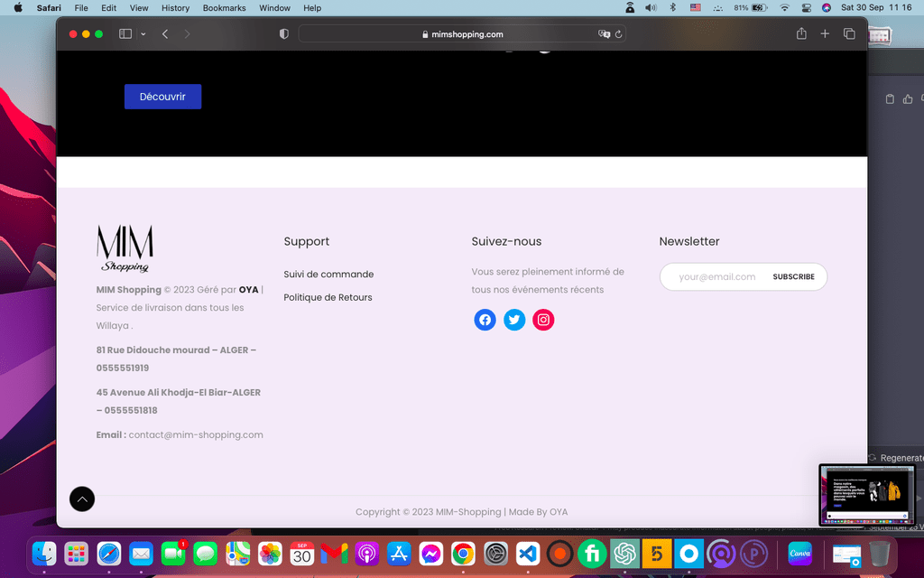Open Launchpad from the dock
Image resolution: width=924 pixels, height=578 pixels.
point(76,554)
